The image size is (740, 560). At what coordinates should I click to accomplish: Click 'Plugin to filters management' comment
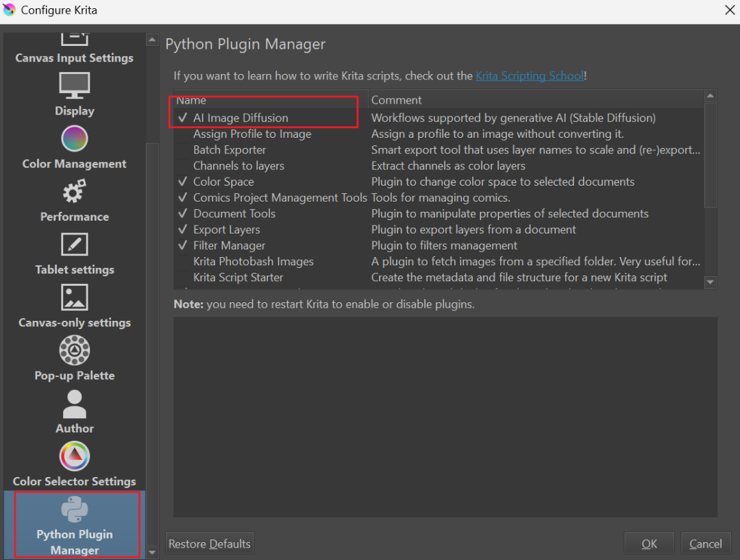tap(444, 245)
